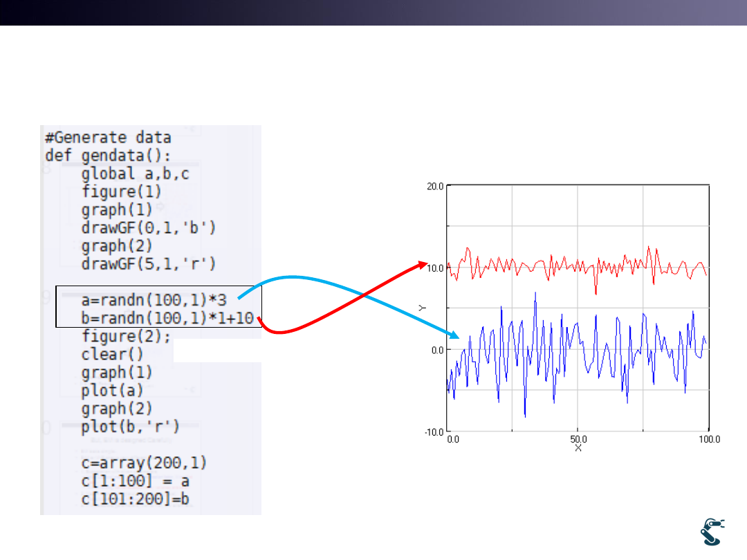Screen dimensions: 747x560
Task: Click the Y axis title left of the chart
Action: [x=422, y=306]
